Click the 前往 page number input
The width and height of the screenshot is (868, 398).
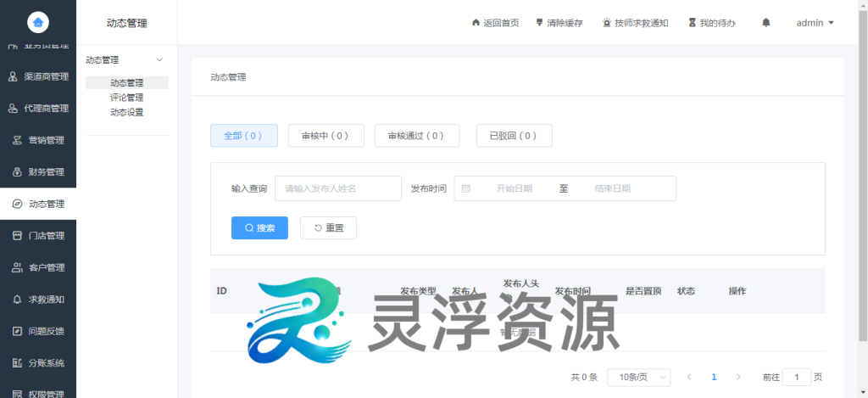[797, 378]
